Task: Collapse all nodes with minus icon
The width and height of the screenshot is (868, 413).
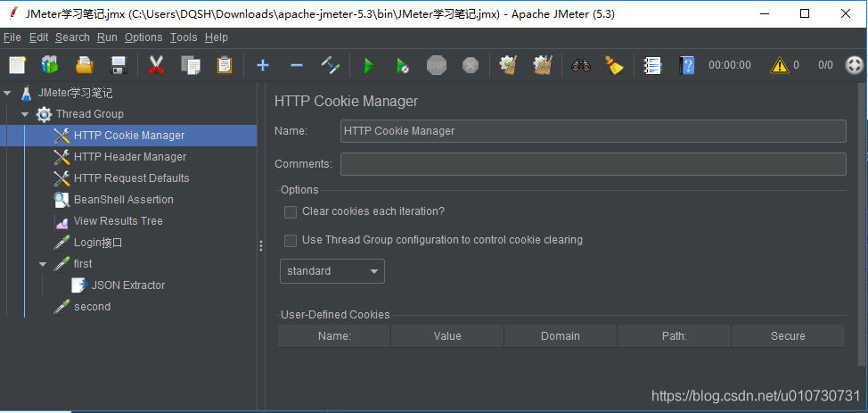Action: point(297,65)
